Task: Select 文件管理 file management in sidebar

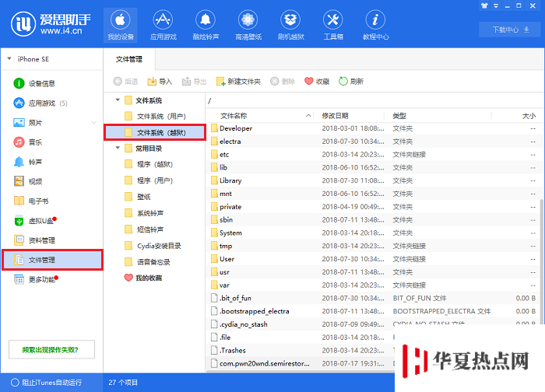Action: tap(52, 260)
